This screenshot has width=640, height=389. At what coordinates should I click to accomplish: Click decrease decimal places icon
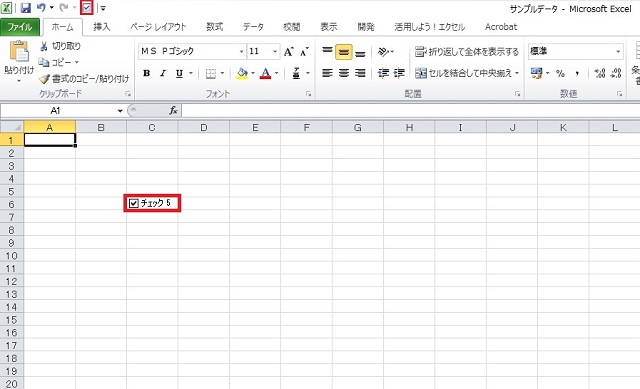pos(616,73)
